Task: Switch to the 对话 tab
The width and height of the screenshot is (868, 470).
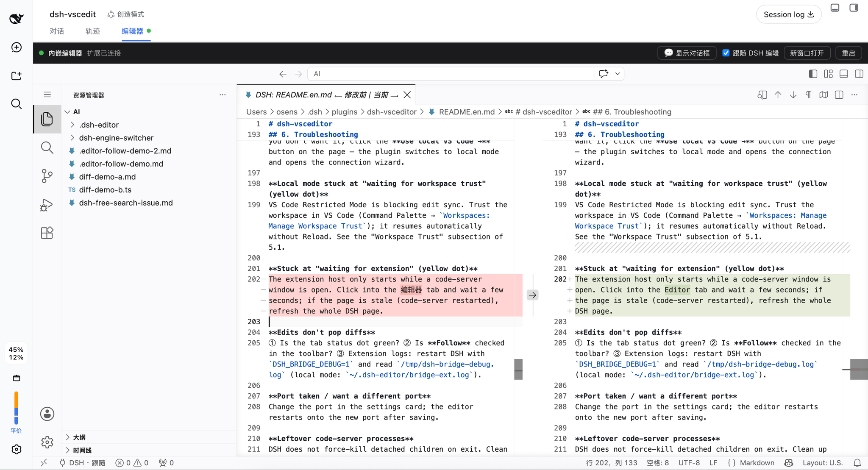Action: tap(56, 31)
